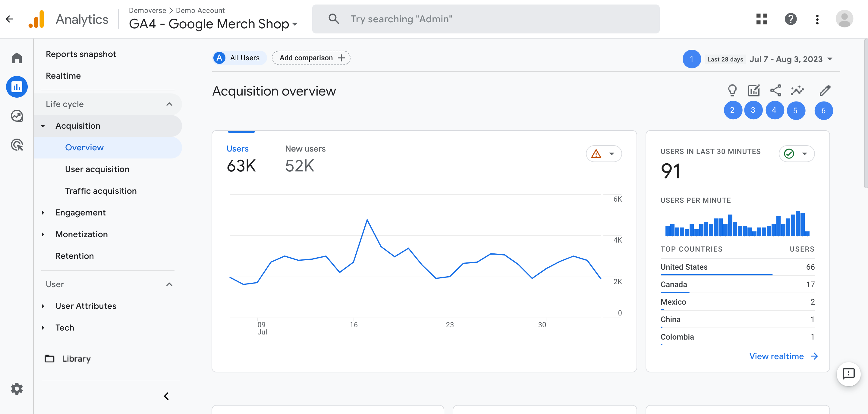Click Add comparison button
868x414 pixels.
click(x=311, y=58)
